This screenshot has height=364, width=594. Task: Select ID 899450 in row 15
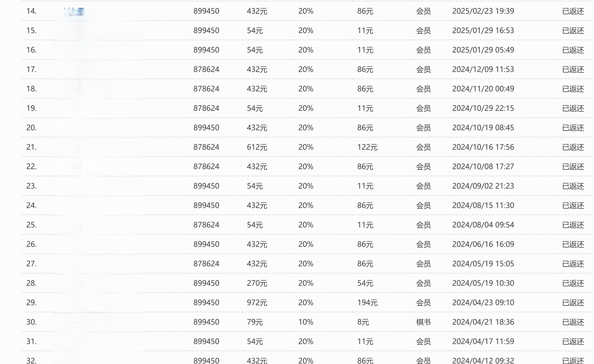tap(206, 30)
